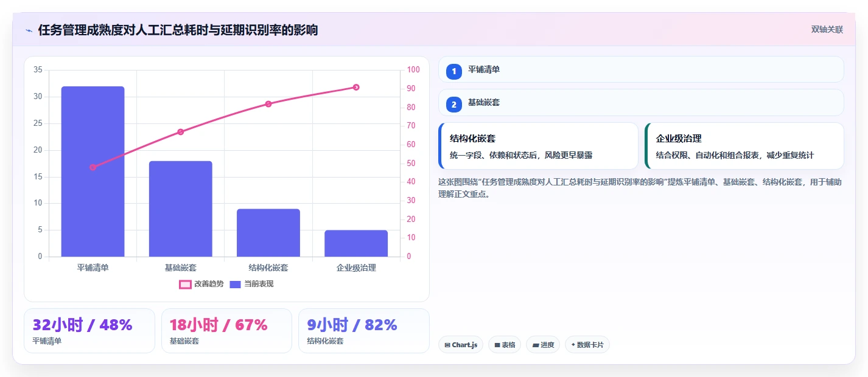Click the chart title heading text
Viewport: 868px width, 377px height.
[x=178, y=30]
